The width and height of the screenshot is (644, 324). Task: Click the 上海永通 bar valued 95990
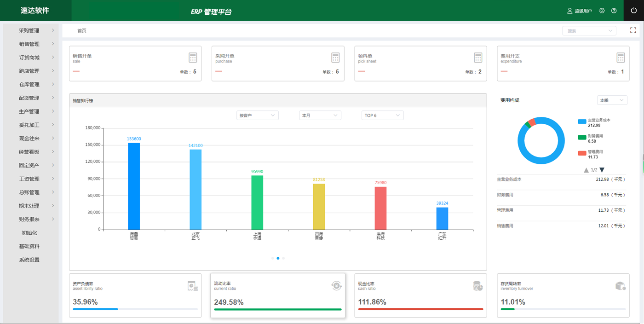(257, 202)
